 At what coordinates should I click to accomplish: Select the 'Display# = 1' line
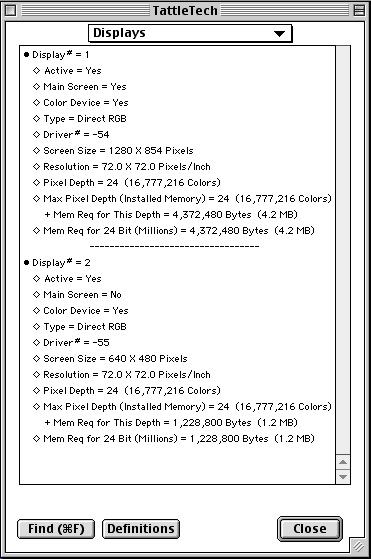pos(57,55)
